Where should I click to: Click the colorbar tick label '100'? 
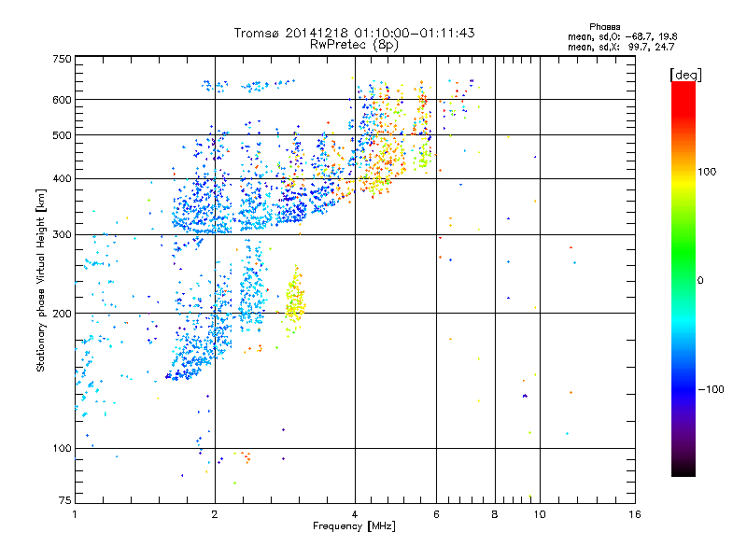click(x=707, y=172)
